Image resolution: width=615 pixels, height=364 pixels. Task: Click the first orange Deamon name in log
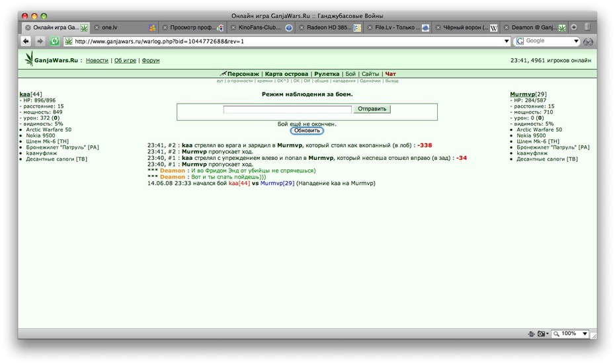pyautogui.click(x=172, y=170)
